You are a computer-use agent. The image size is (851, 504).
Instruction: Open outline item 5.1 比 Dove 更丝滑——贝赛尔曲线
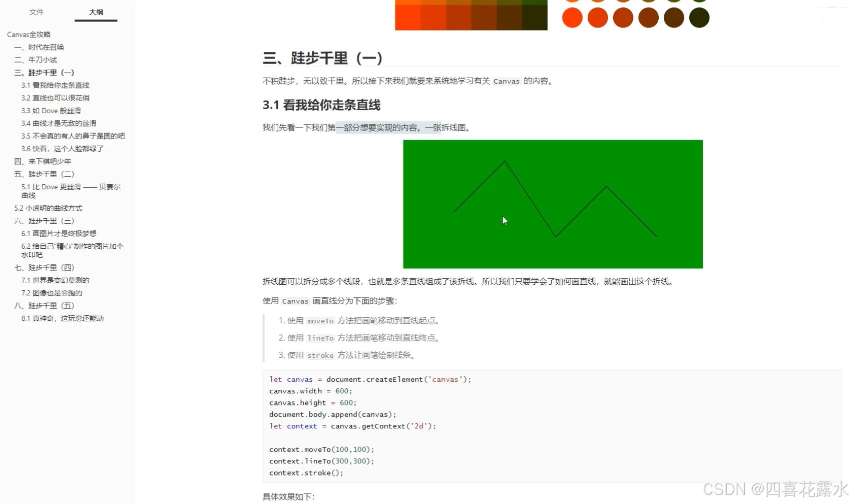pyautogui.click(x=71, y=191)
